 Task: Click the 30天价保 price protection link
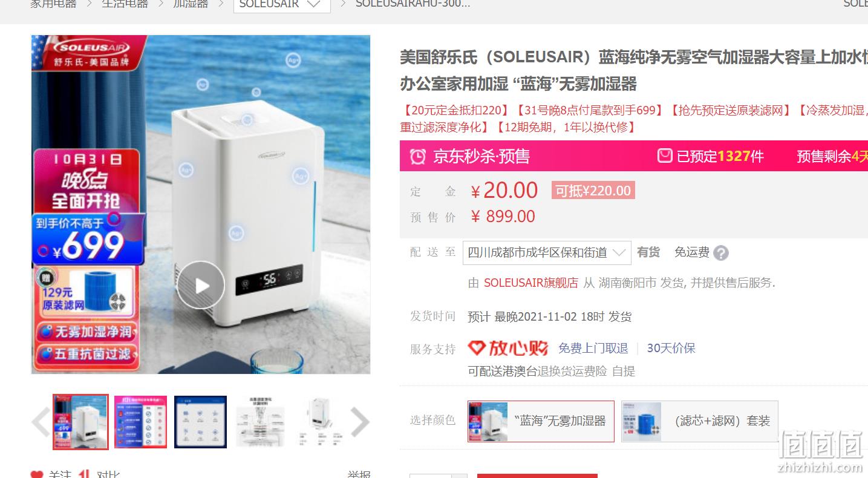(671, 349)
